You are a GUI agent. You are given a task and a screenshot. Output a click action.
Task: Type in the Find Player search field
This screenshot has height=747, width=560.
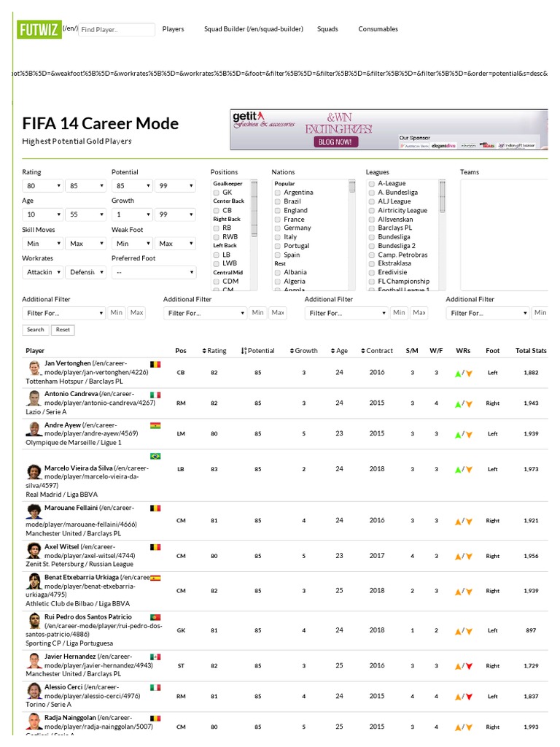pyautogui.click(x=116, y=30)
